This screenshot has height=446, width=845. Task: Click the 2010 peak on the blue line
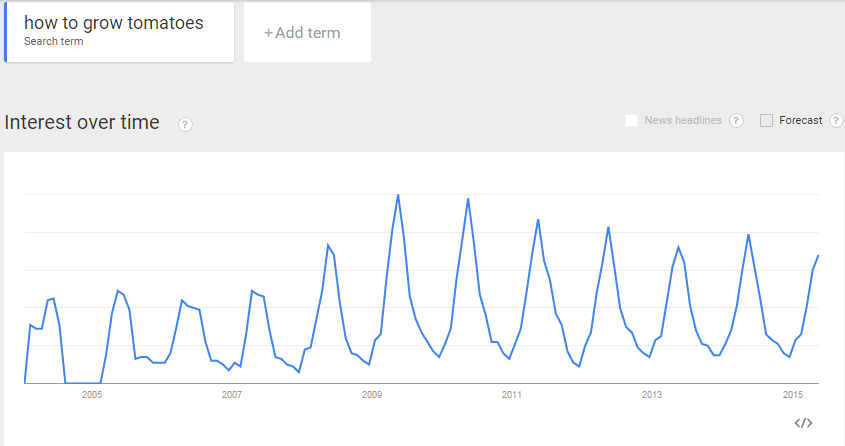point(468,199)
